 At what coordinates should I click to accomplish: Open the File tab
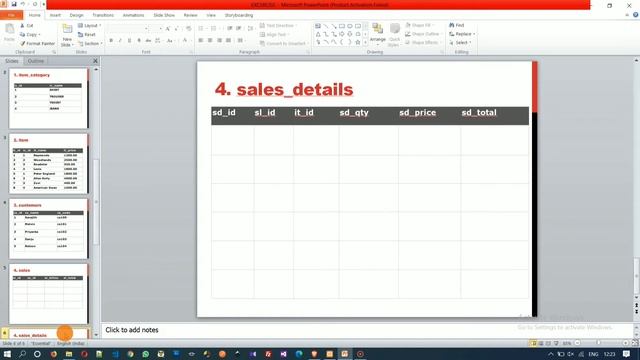click(x=11, y=15)
